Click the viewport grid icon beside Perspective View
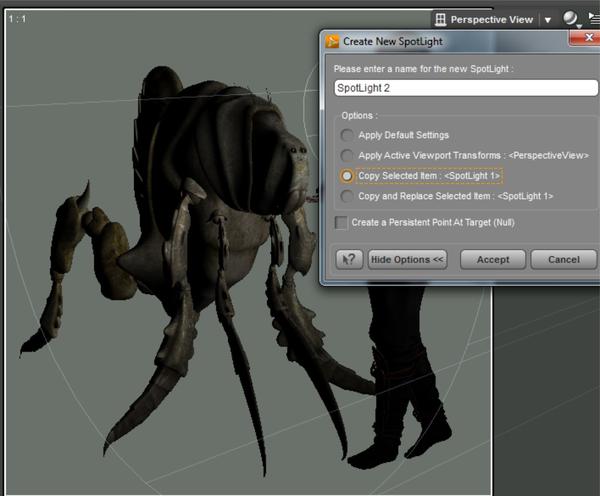The height and width of the screenshot is (496, 600). (440, 20)
